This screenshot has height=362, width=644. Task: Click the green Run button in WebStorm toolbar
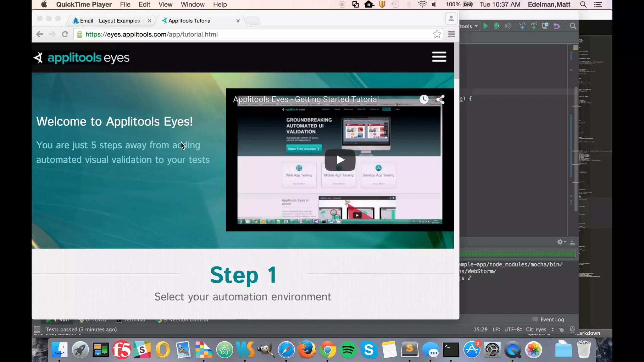coord(486,26)
